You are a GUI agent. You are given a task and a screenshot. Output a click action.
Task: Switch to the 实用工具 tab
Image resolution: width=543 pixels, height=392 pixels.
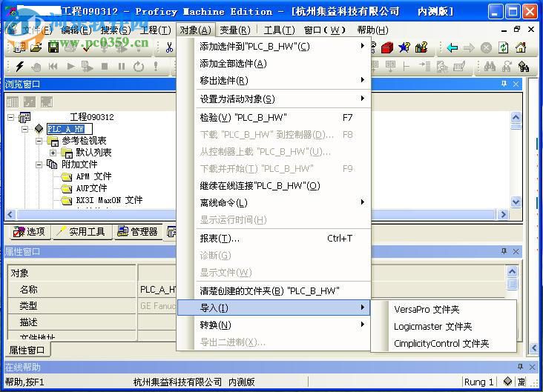[82, 231]
